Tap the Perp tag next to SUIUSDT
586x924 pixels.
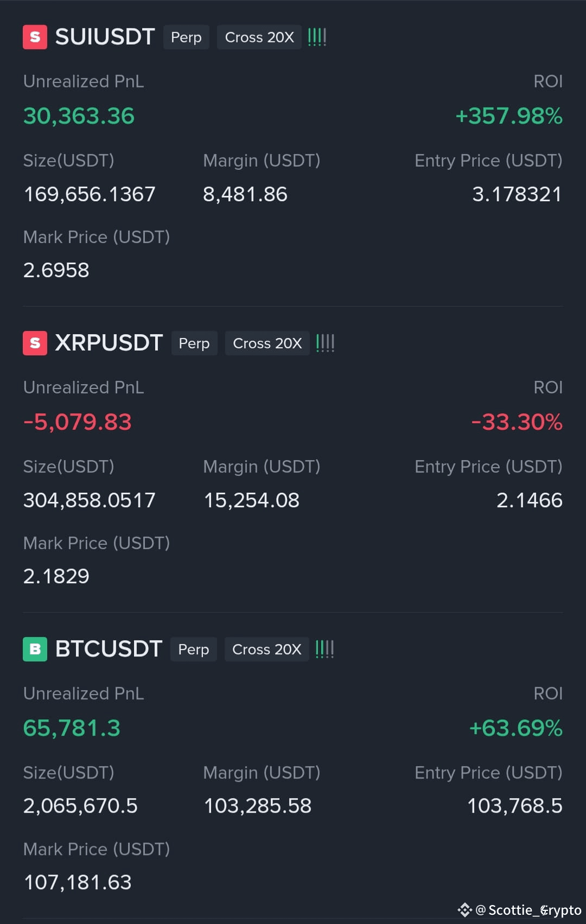click(186, 37)
